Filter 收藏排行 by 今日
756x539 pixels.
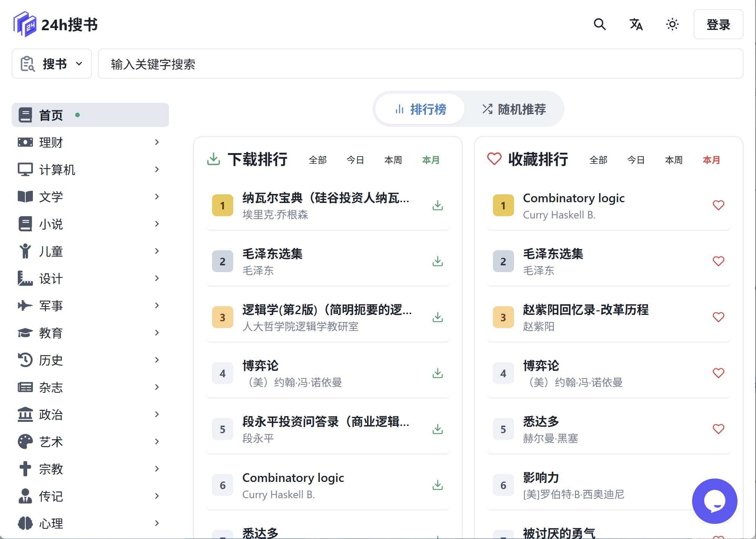coord(636,160)
